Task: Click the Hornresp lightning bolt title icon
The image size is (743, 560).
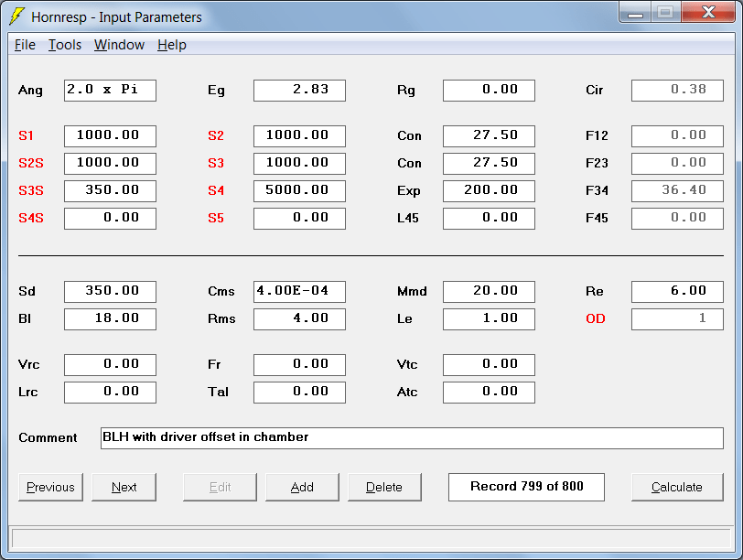Action: tap(17, 16)
